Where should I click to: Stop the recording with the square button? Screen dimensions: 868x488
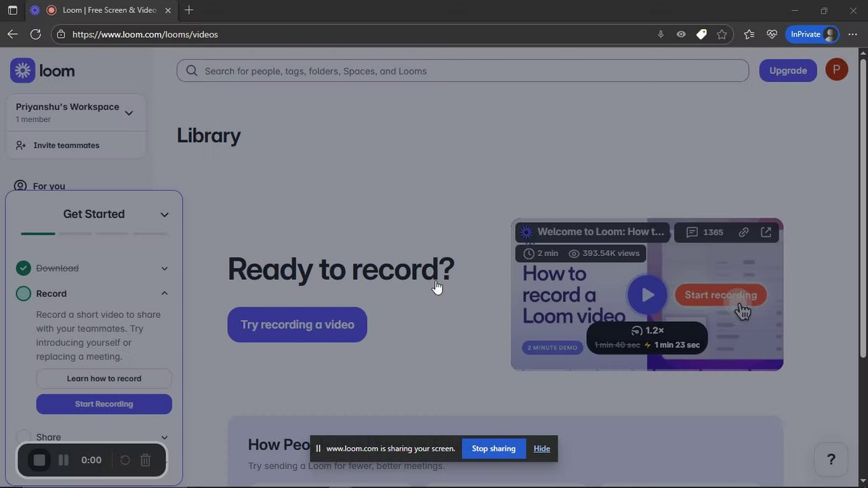tap(39, 460)
